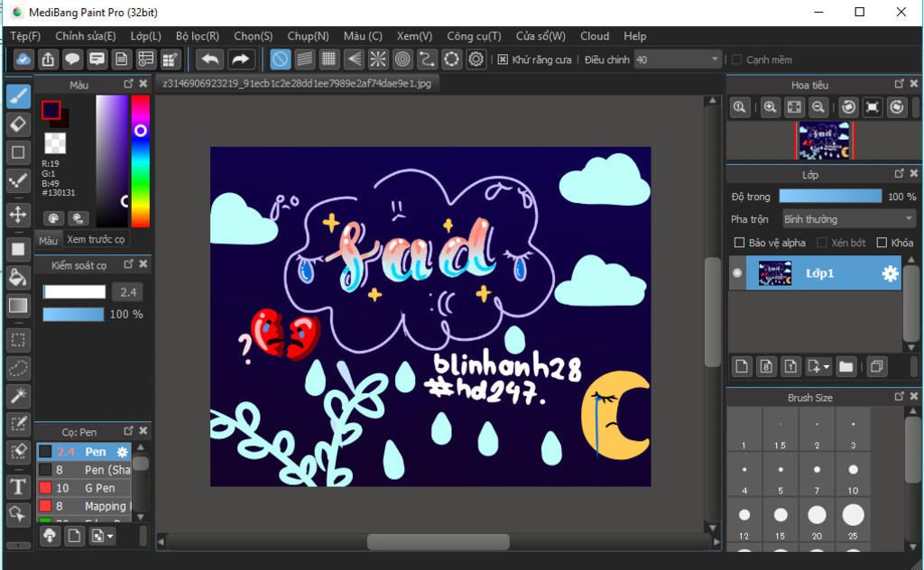Viewport: 924px width, 570px height.
Task: Open the Cloud menu
Action: coord(595,36)
